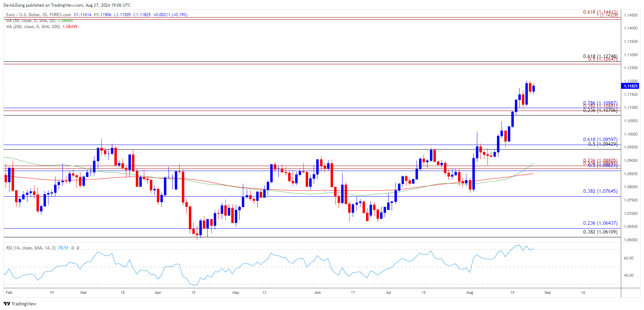The width and height of the screenshot is (644, 310).
Task: Click the 60.00 RSI axis label
Action: 629,258
